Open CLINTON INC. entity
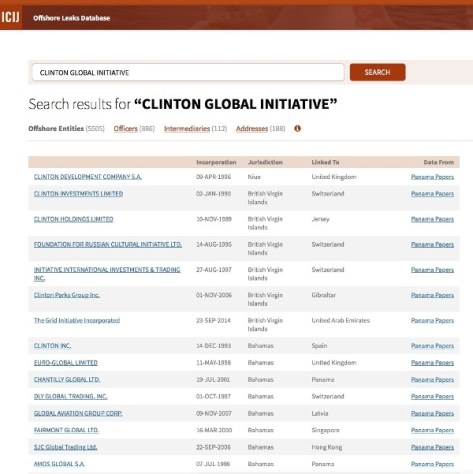 pyautogui.click(x=52, y=346)
